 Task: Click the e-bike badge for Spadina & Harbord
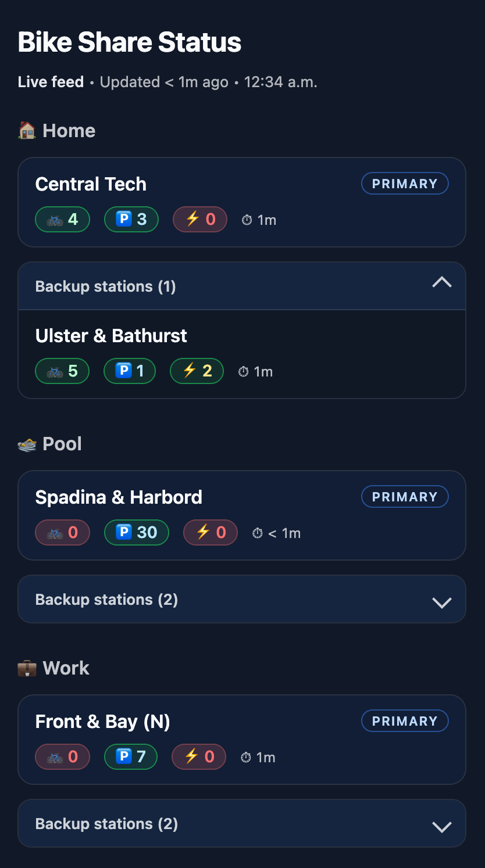[x=211, y=533]
